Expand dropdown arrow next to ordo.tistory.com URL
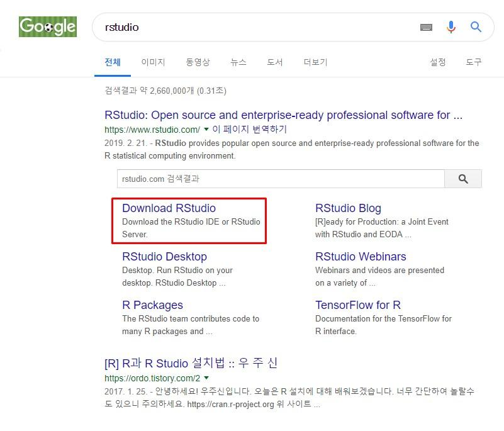 [206, 378]
